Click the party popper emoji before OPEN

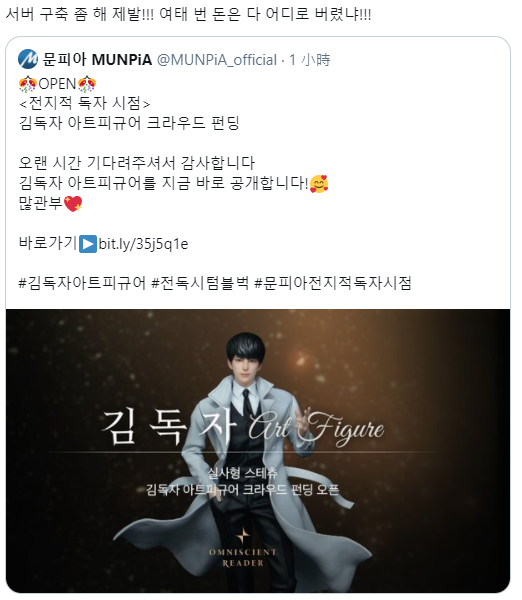click(28, 84)
